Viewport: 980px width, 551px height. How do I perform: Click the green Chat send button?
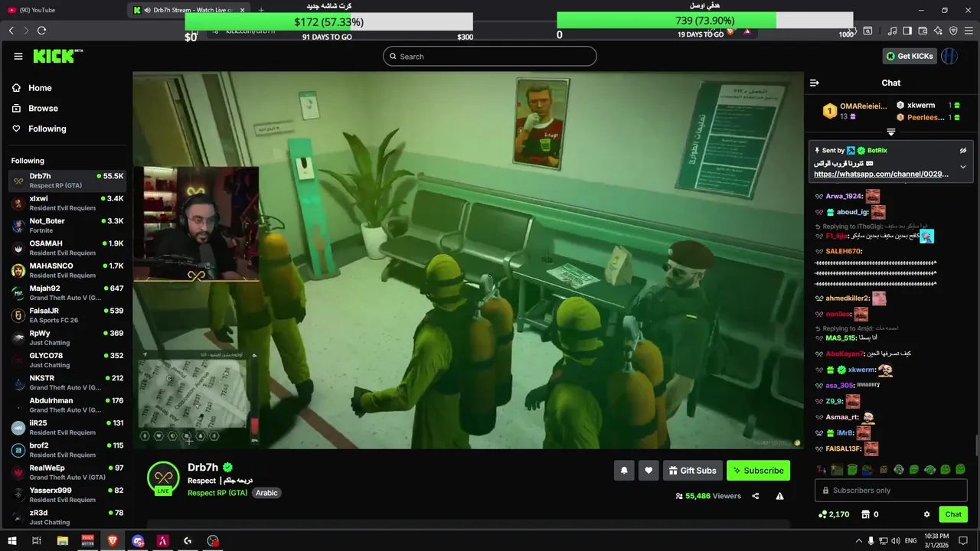[953, 514]
